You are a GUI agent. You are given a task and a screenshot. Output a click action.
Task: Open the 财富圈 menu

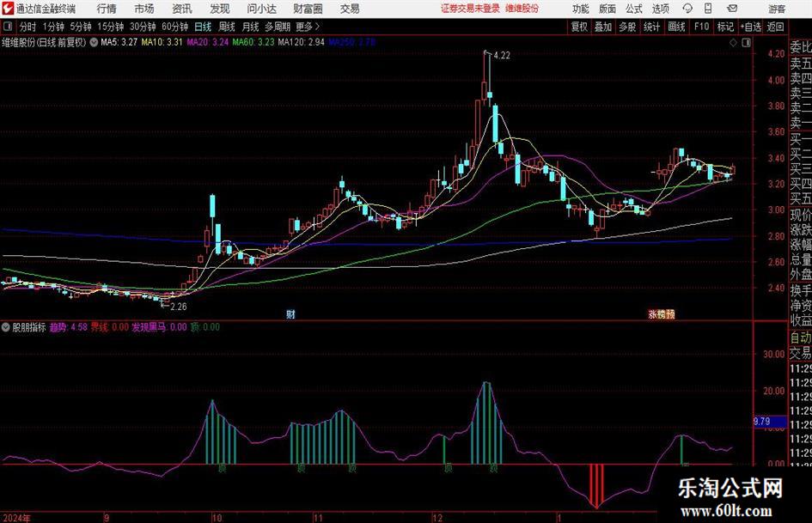(308, 9)
